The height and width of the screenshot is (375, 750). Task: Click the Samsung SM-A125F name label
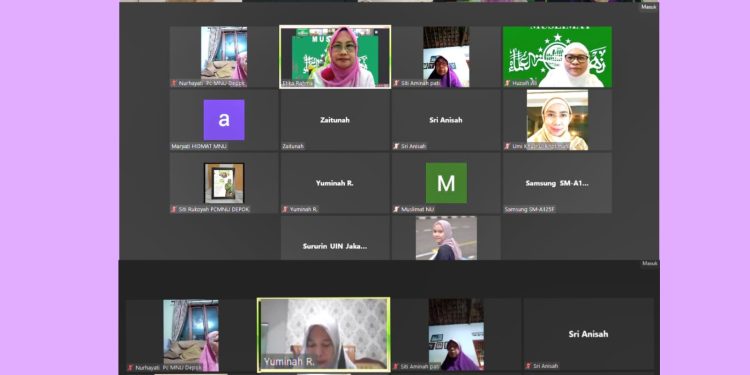(x=530, y=210)
